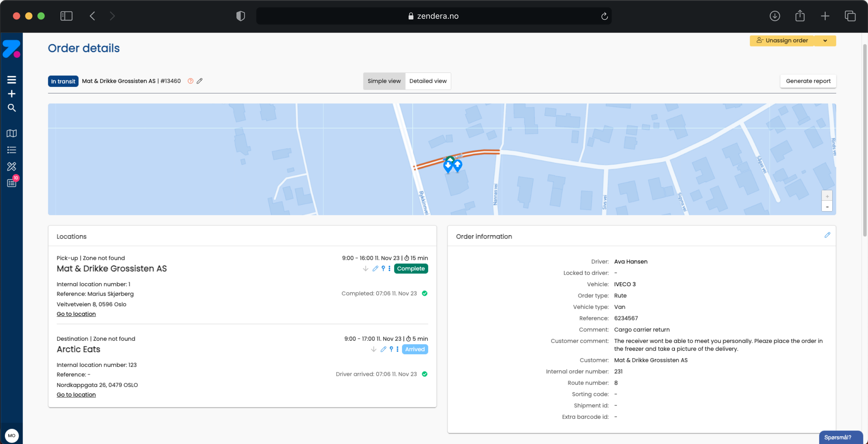Click the MO user avatar
This screenshot has width=868, height=444.
click(x=11, y=435)
